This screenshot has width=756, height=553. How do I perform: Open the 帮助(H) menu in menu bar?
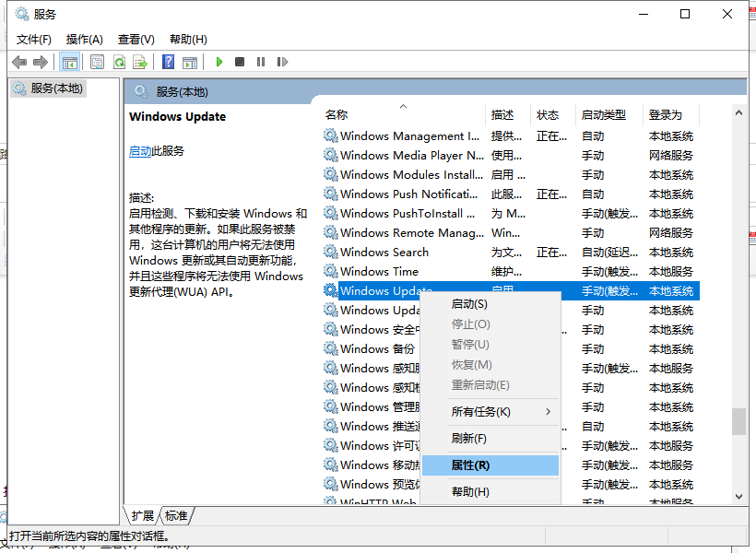coord(188,39)
